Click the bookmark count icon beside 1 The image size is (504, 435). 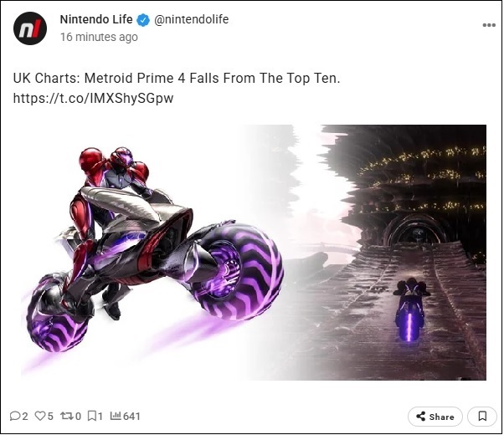pyautogui.click(x=92, y=416)
